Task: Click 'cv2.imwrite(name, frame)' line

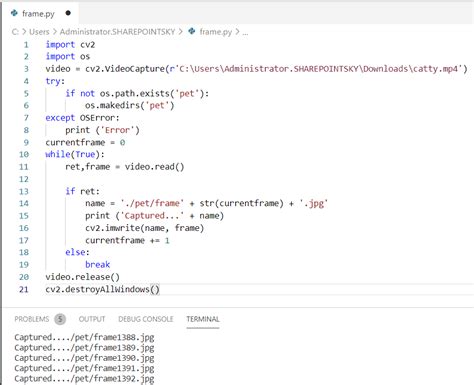Action: click(144, 228)
